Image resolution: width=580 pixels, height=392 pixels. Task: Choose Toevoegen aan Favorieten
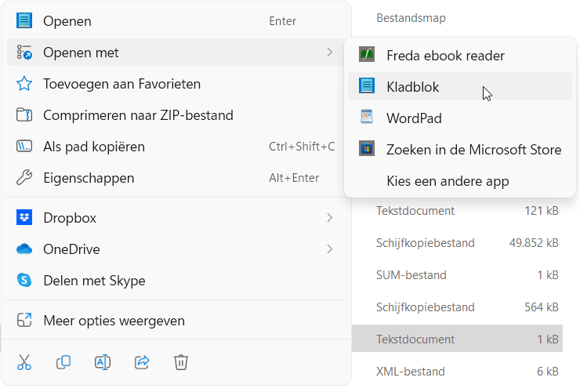[176, 84]
